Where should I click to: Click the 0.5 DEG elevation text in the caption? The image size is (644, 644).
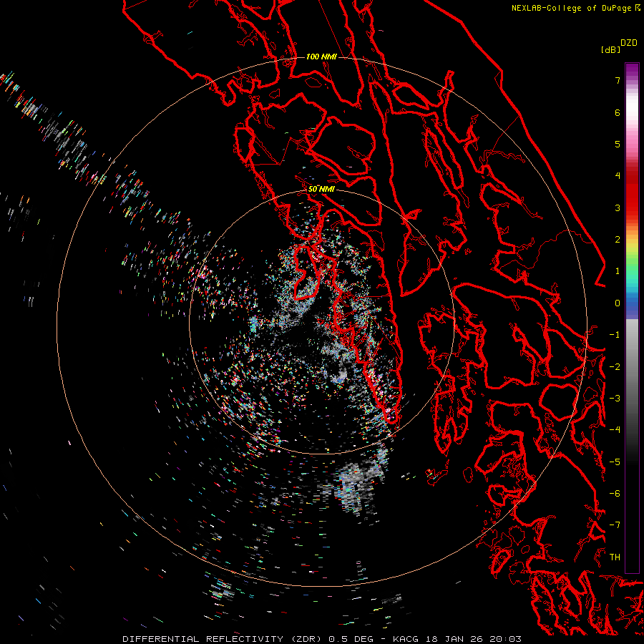tap(351, 639)
